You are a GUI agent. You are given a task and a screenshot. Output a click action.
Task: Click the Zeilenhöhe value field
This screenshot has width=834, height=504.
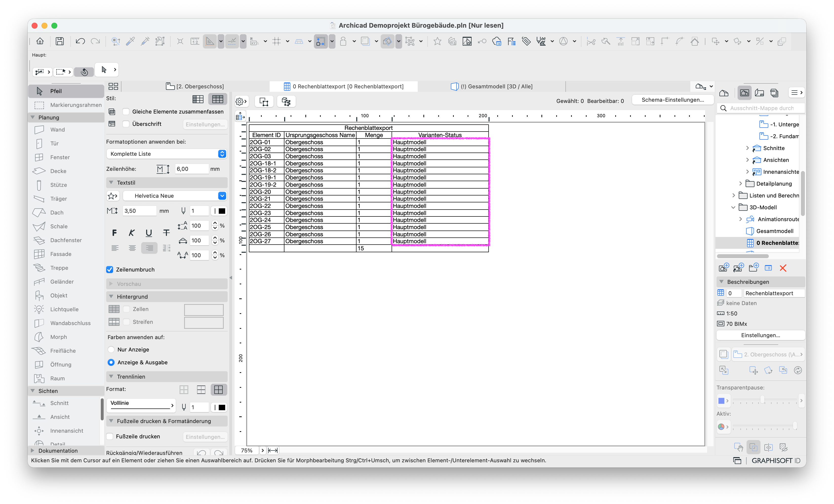tap(192, 169)
